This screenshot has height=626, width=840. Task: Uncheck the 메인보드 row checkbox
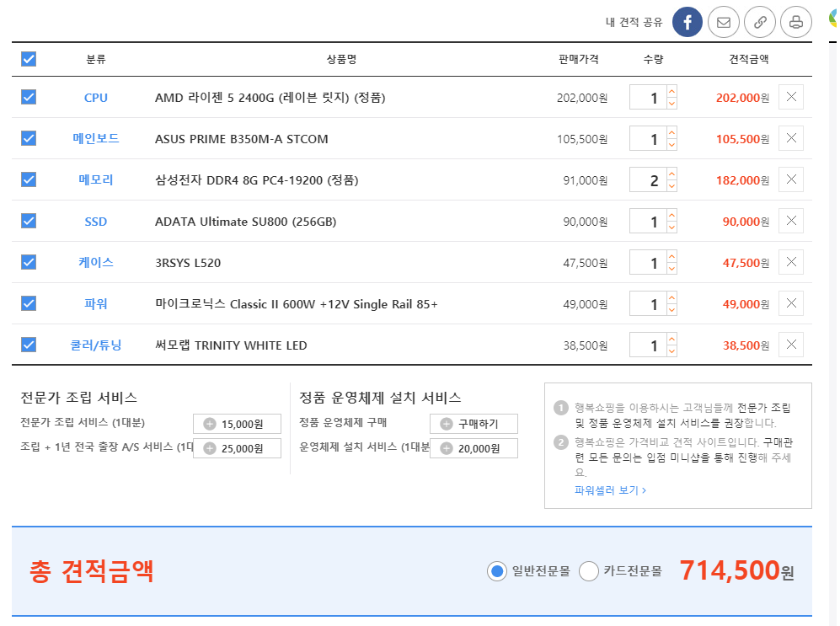point(29,138)
